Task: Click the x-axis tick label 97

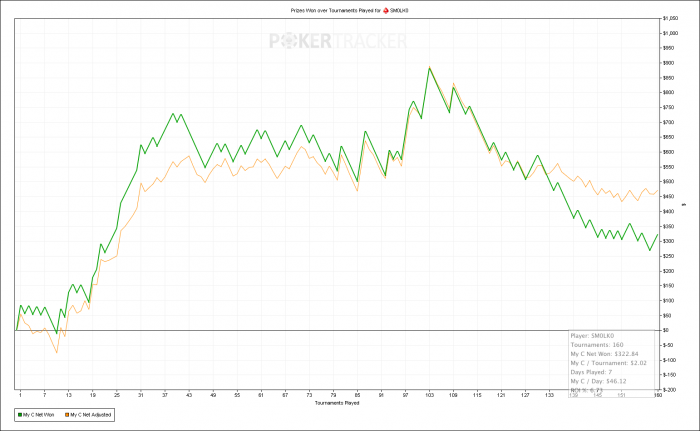Action: coord(405,395)
